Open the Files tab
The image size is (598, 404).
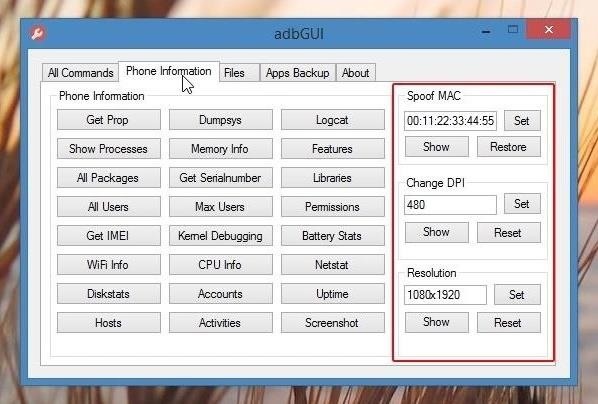(x=239, y=72)
